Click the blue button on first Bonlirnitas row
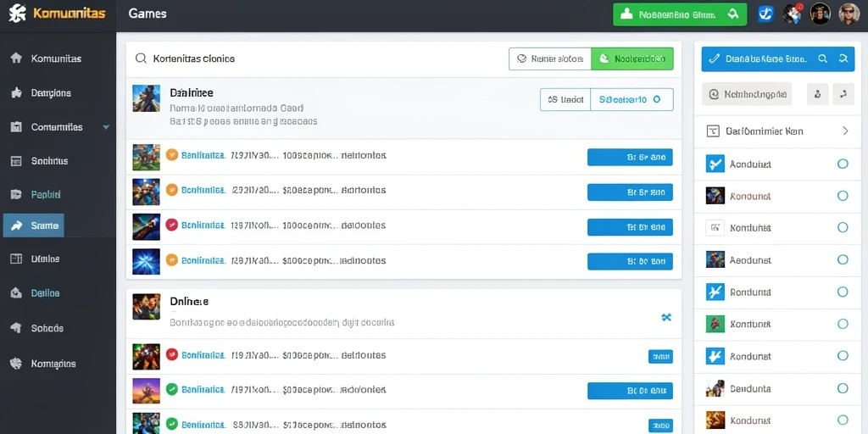 pyautogui.click(x=630, y=157)
